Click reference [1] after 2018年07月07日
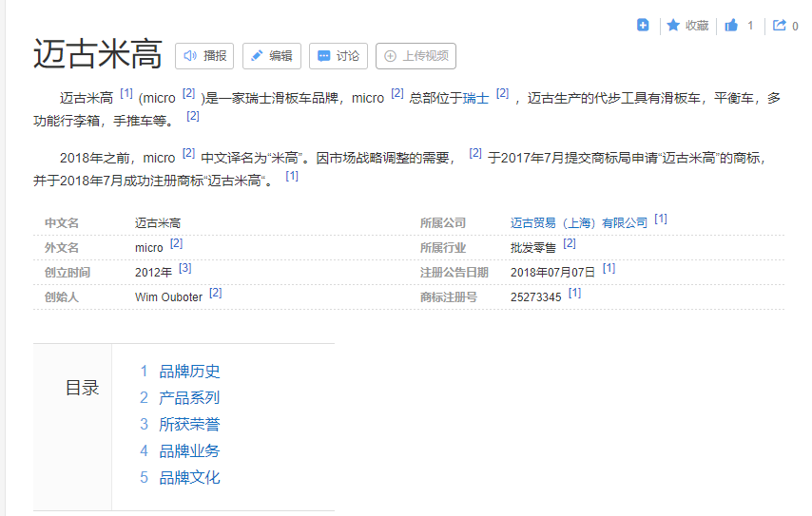 (x=609, y=268)
